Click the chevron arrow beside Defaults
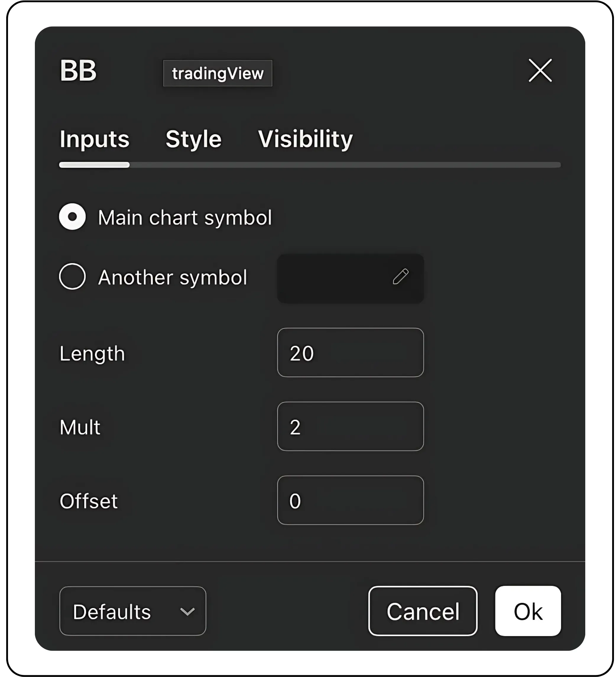This screenshot has height=677, width=616. [187, 611]
